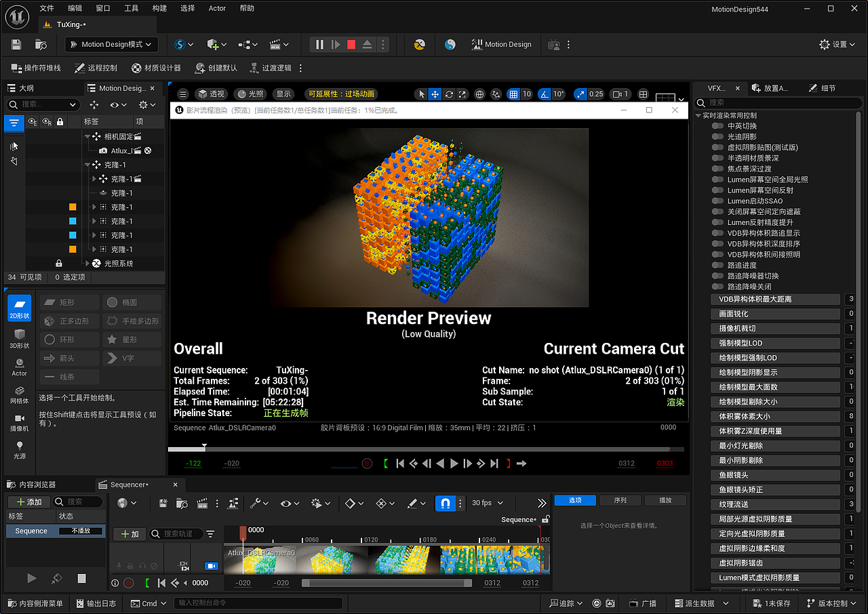
Task: Toggle rotation angle snapping icon
Action: (x=544, y=94)
